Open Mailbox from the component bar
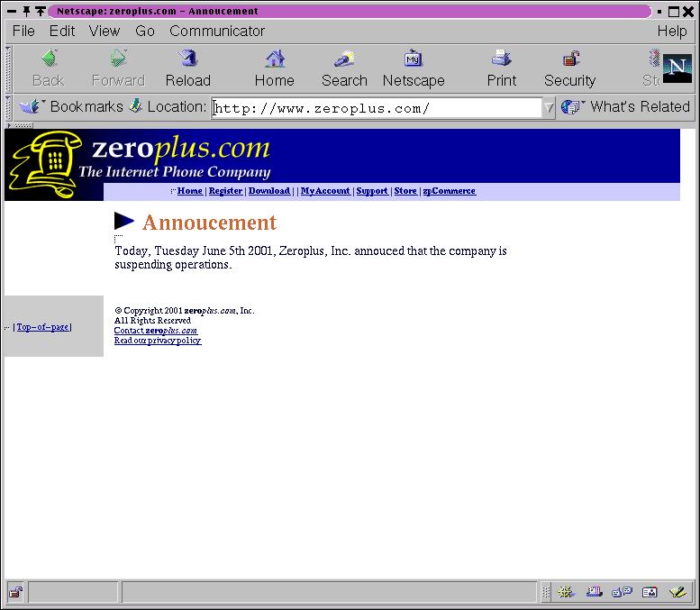 tap(594, 592)
